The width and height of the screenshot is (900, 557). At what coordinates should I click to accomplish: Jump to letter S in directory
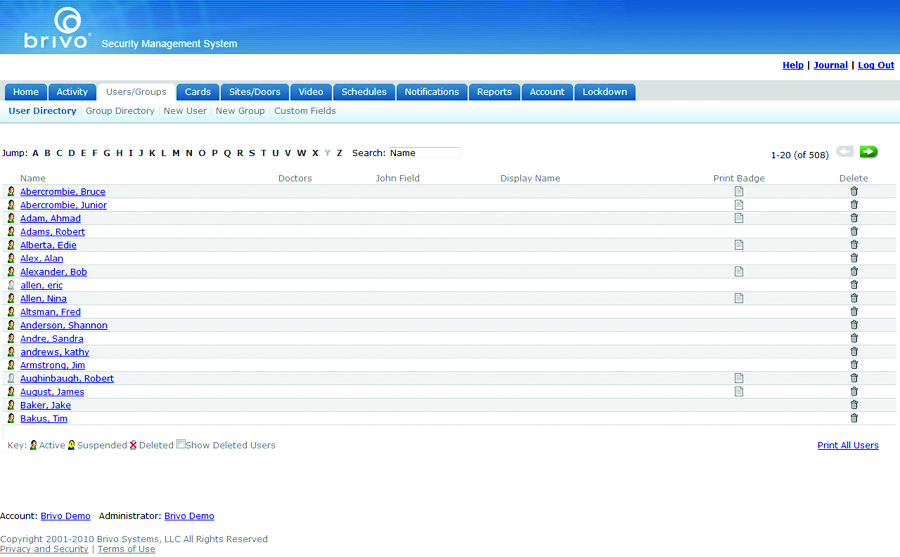coord(251,153)
